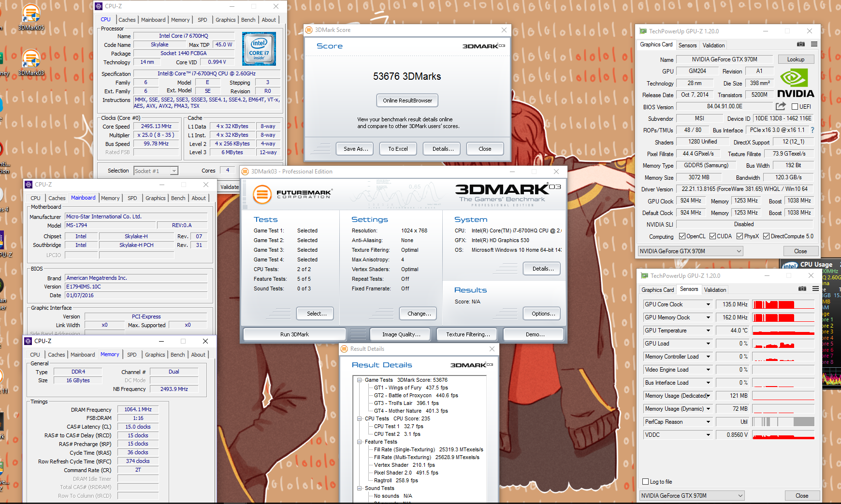Viewport: 841px width, 504px height.
Task: Enable Log to file checkbox
Action: point(646,482)
